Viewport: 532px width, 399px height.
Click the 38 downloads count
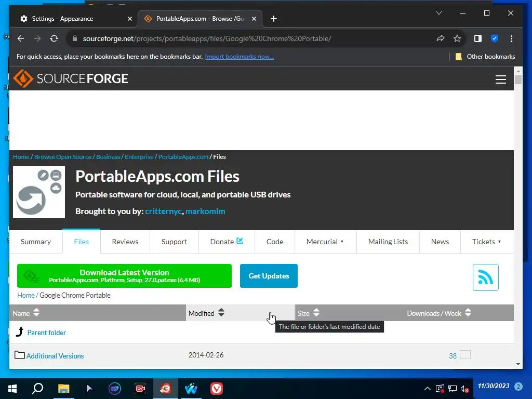453,356
